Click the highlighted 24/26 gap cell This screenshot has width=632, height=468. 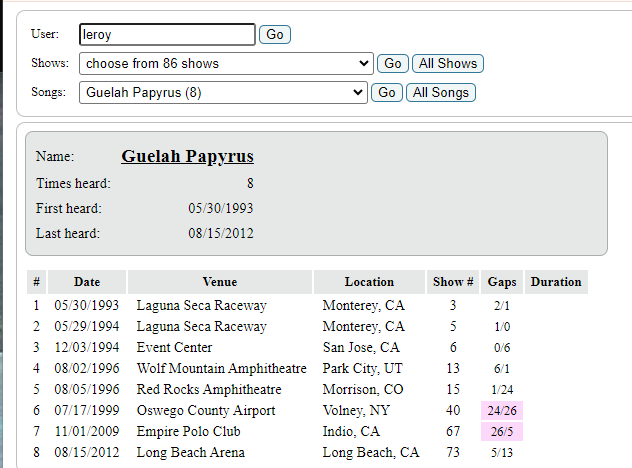click(501, 411)
